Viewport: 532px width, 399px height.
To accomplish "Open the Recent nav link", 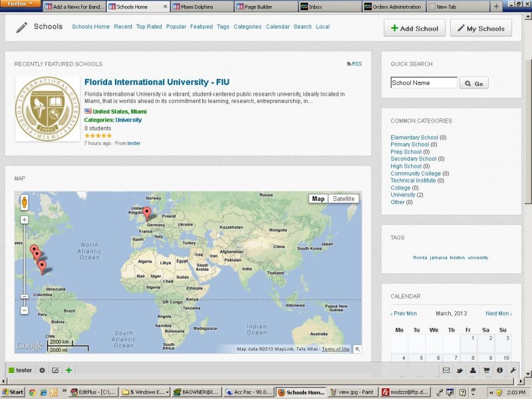I will click(123, 27).
